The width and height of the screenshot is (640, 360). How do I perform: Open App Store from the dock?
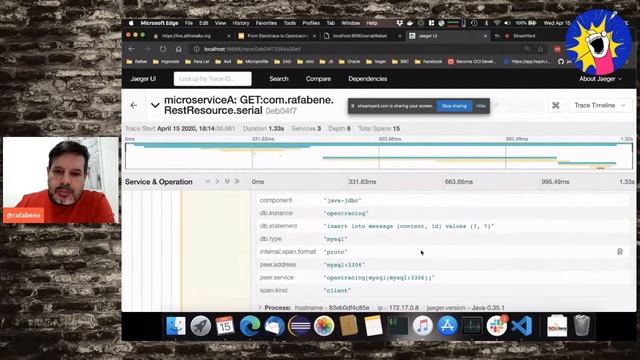[447, 326]
